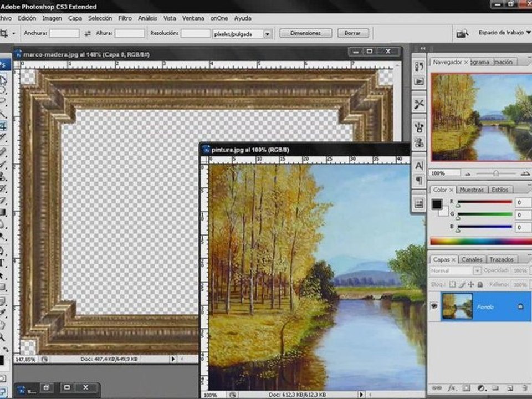Toggle lock transparent pixels in Capas

pos(452,284)
